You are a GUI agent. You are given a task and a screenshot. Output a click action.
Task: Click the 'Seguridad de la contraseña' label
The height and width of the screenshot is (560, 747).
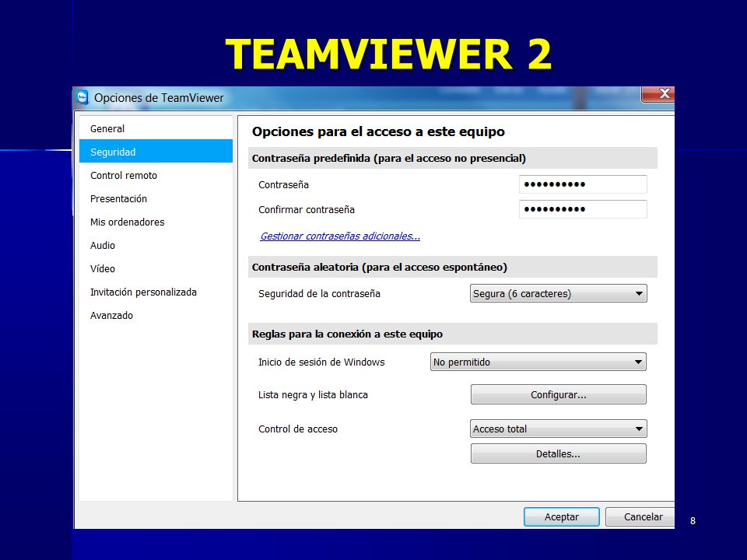(x=319, y=294)
